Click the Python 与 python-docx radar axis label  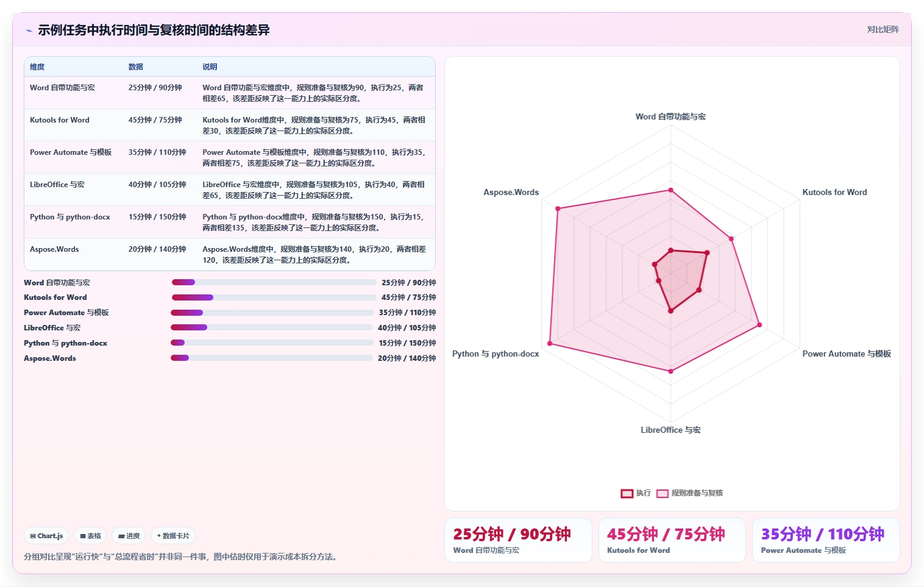click(496, 354)
